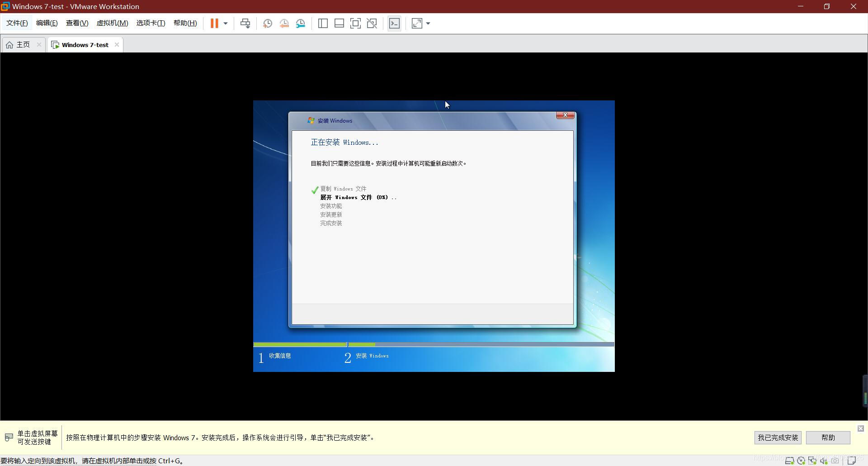868x466 pixels.
Task: Open the stretch mode dropdown arrow
Action: (428, 24)
